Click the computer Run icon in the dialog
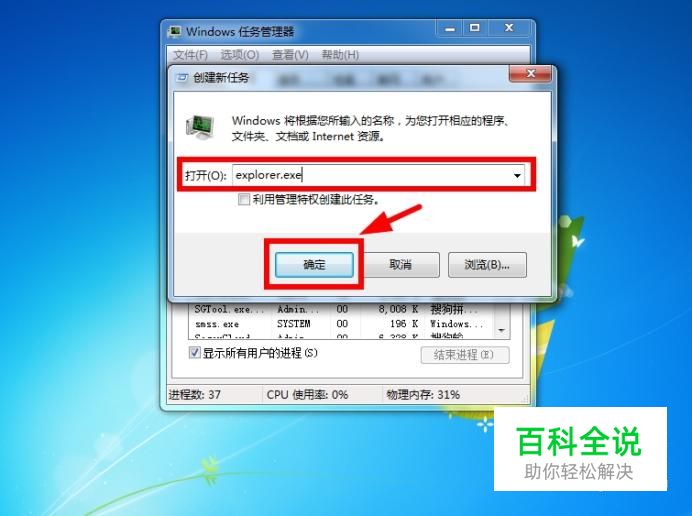The image size is (692, 516). click(200, 127)
